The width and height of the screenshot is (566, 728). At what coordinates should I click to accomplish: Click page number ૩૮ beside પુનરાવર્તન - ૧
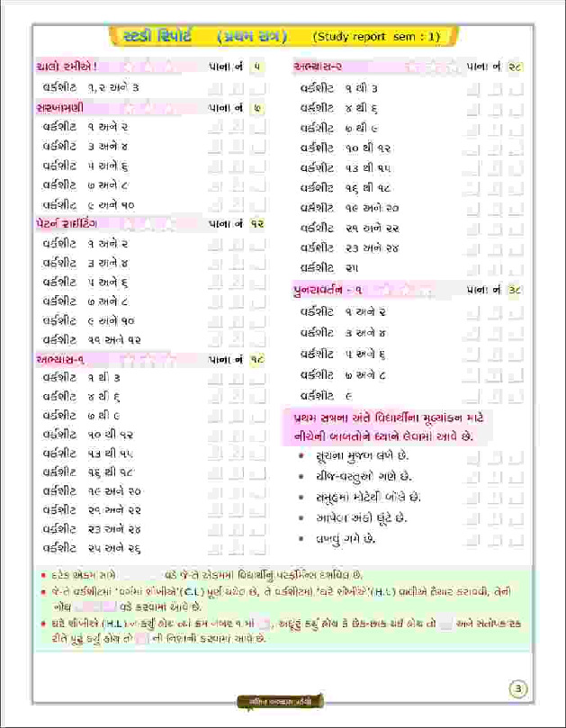[x=516, y=291]
